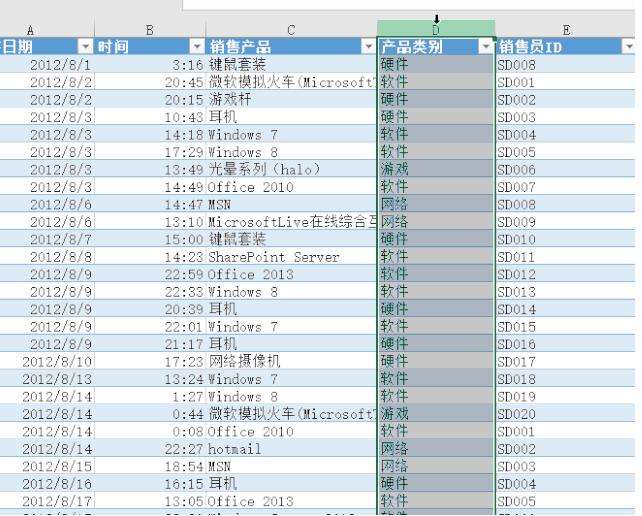Image resolution: width=642 pixels, height=516 pixels.
Task: Select the cell containing 键鼠套装 in first row
Action: tap(291, 64)
